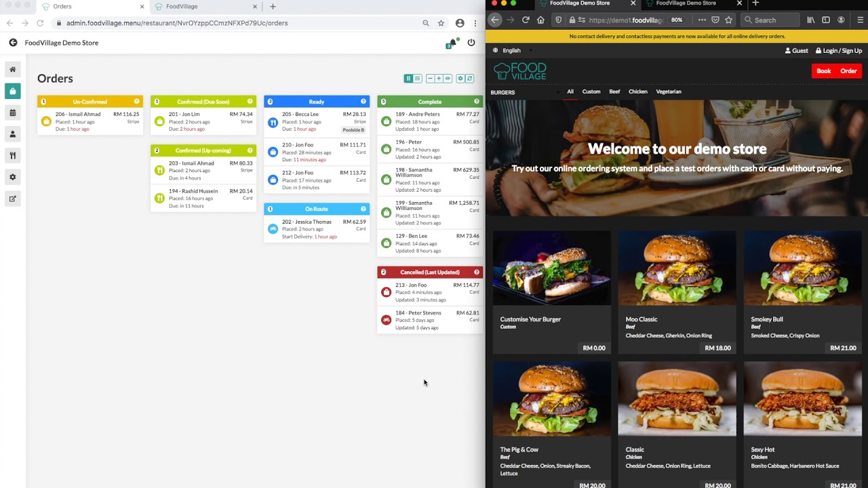
Task: Open order 202 - Jessica Thomas
Action: pyautogui.click(x=317, y=229)
